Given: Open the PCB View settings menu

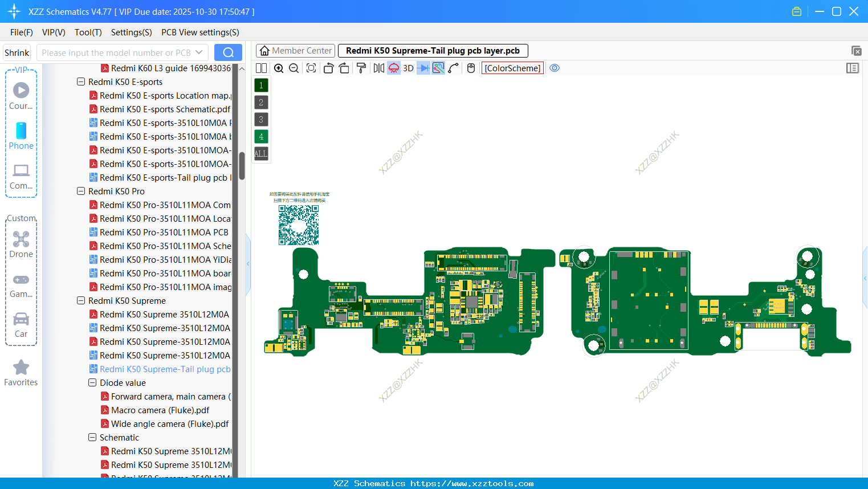Looking at the screenshot, I should click(199, 32).
